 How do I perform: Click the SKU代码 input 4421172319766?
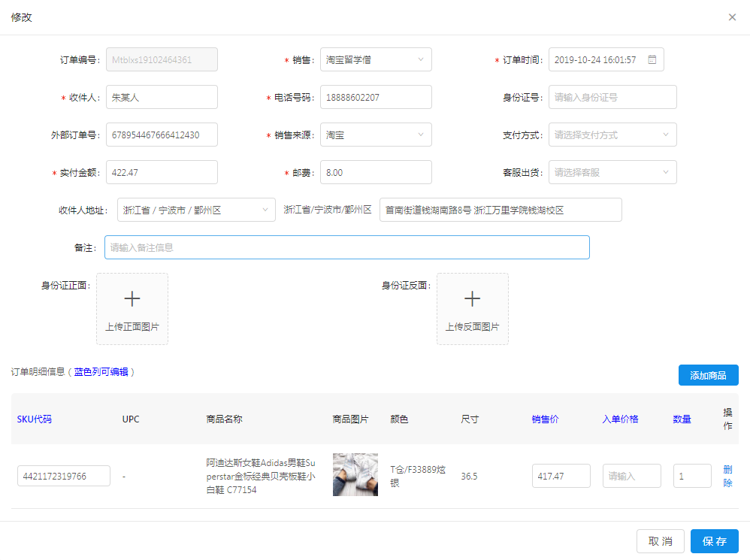(64, 476)
